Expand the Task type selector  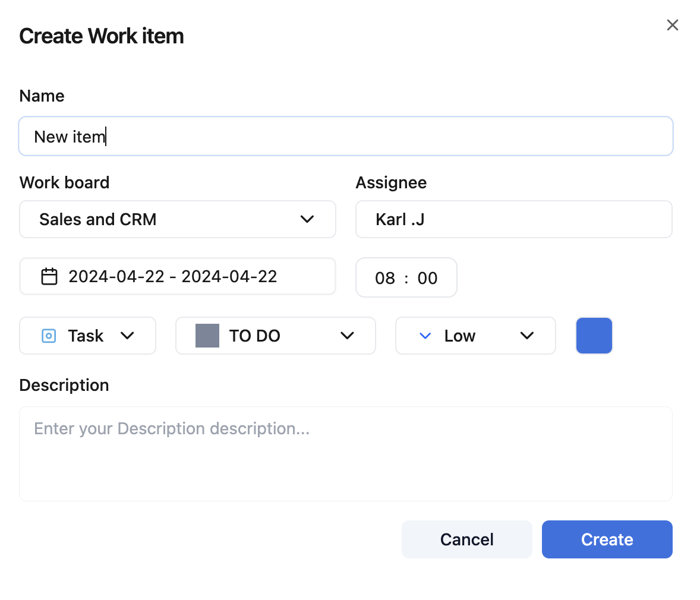(127, 336)
